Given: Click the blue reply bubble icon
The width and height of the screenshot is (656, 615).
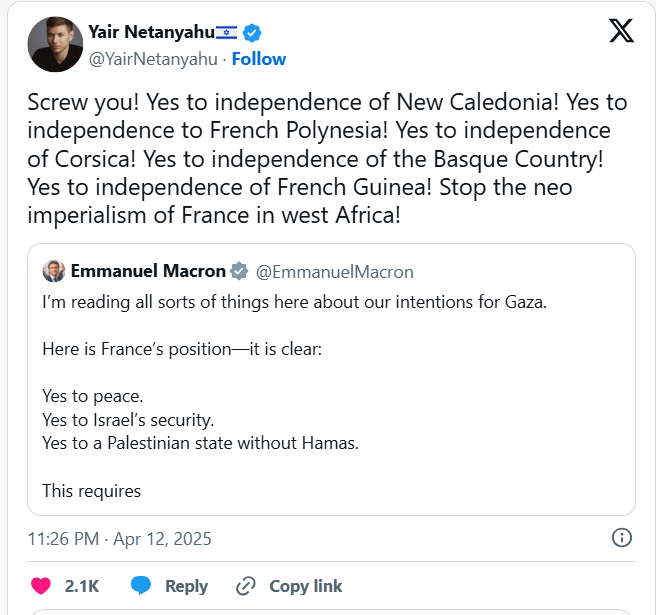Looking at the screenshot, I should point(141,586).
